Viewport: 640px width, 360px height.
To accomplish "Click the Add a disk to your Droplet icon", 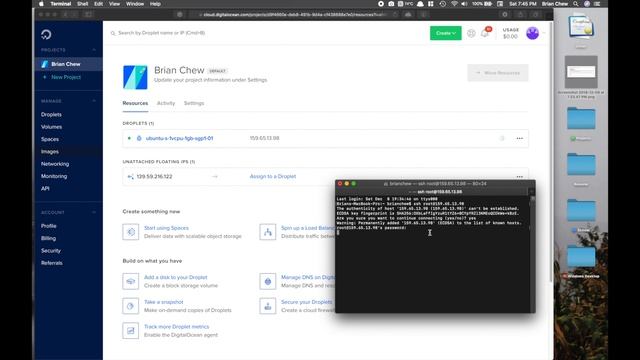I will pos(131,281).
